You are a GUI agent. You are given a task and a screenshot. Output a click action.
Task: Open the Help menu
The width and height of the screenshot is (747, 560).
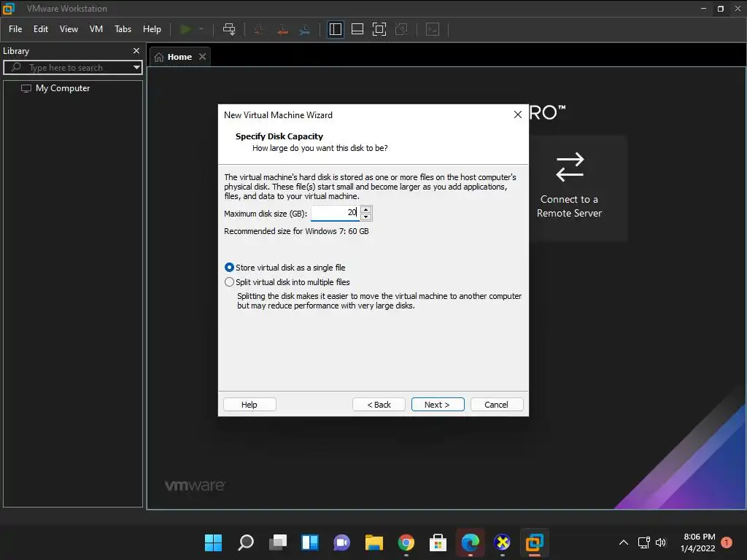[152, 29]
